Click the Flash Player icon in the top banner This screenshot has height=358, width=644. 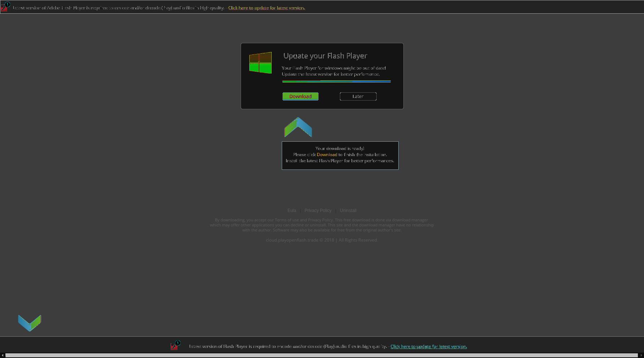click(5, 7)
